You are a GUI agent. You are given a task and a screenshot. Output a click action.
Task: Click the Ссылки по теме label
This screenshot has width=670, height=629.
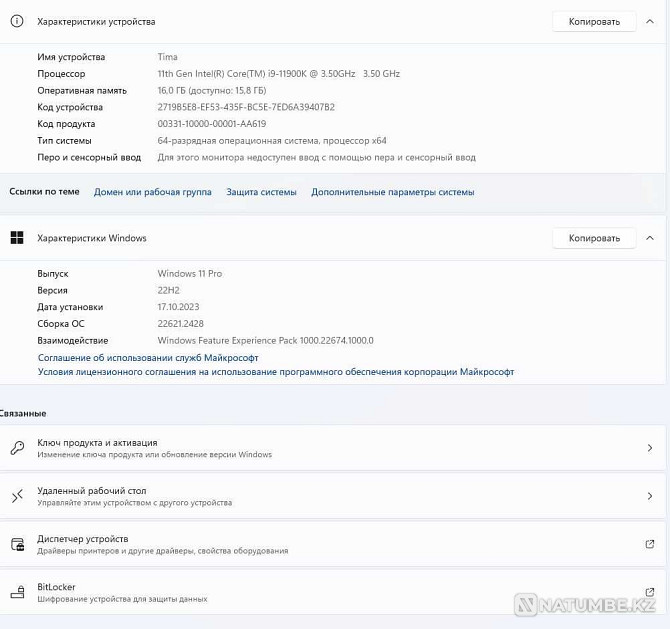[x=44, y=191]
